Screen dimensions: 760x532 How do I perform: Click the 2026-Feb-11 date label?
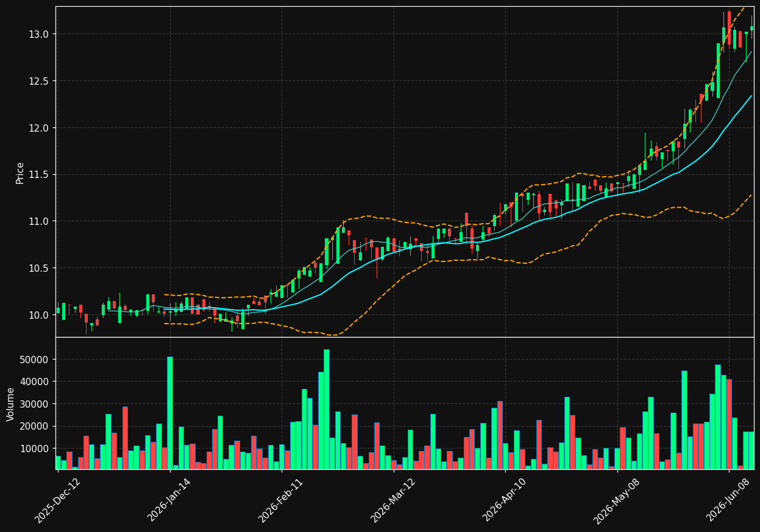pos(281,500)
